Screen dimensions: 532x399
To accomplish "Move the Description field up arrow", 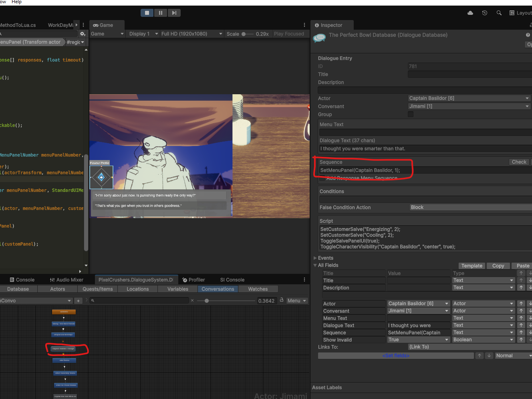I will click(521, 288).
